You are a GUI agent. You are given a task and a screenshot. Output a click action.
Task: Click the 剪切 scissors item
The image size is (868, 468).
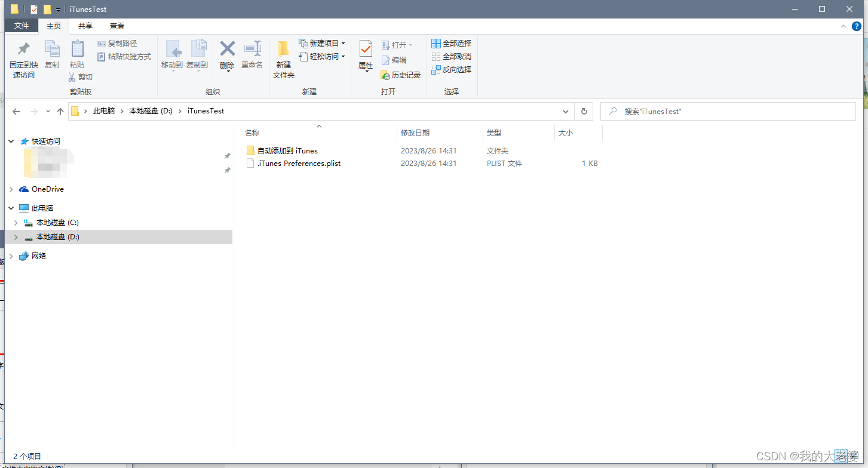click(80, 77)
